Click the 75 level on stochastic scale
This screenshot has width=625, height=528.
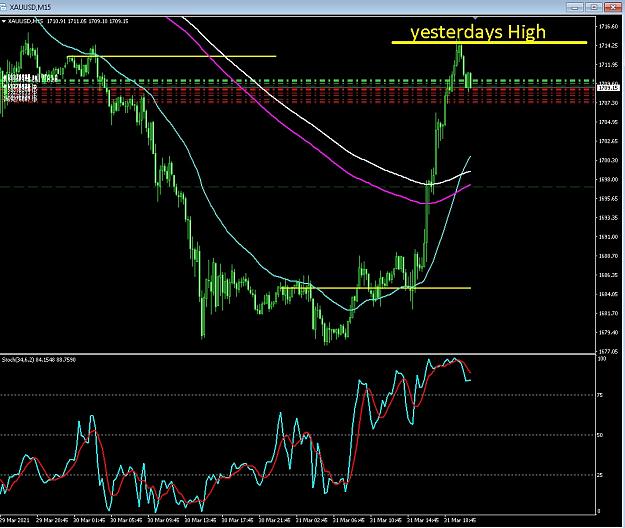(x=600, y=395)
